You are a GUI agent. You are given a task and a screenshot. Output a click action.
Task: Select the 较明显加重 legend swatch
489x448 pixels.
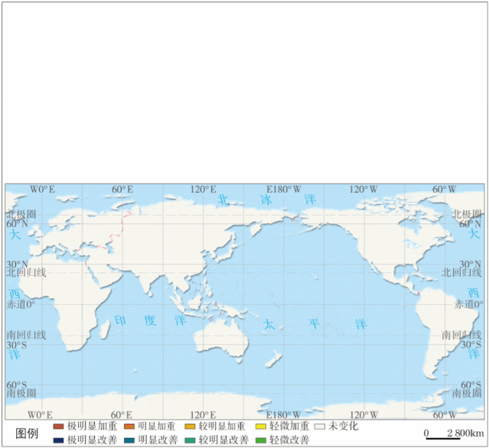[x=190, y=426]
